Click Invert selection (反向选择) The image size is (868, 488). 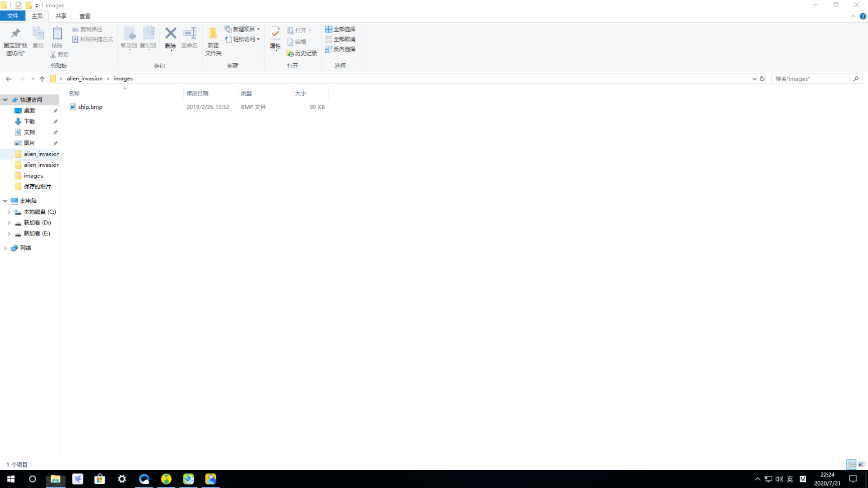click(340, 49)
